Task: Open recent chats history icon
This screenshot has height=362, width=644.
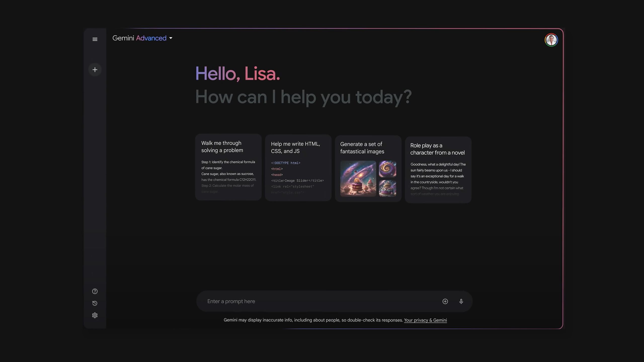Action: pos(95,303)
